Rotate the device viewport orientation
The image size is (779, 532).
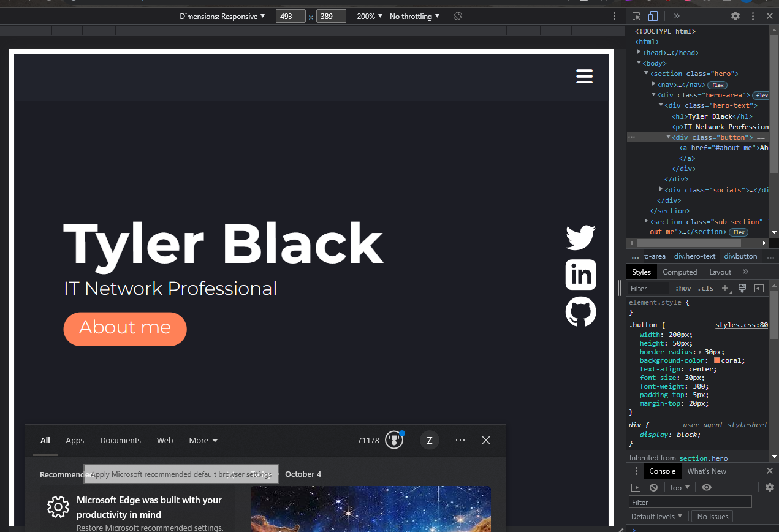coord(457,16)
